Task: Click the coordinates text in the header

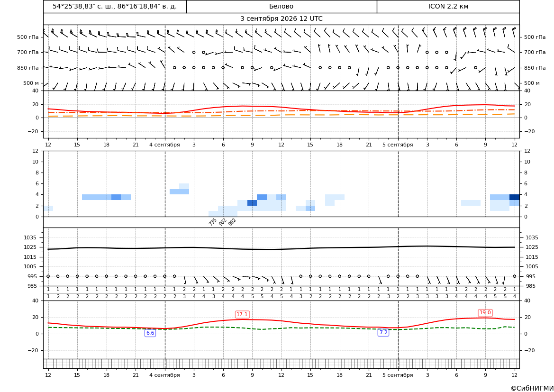Action: 115,6
